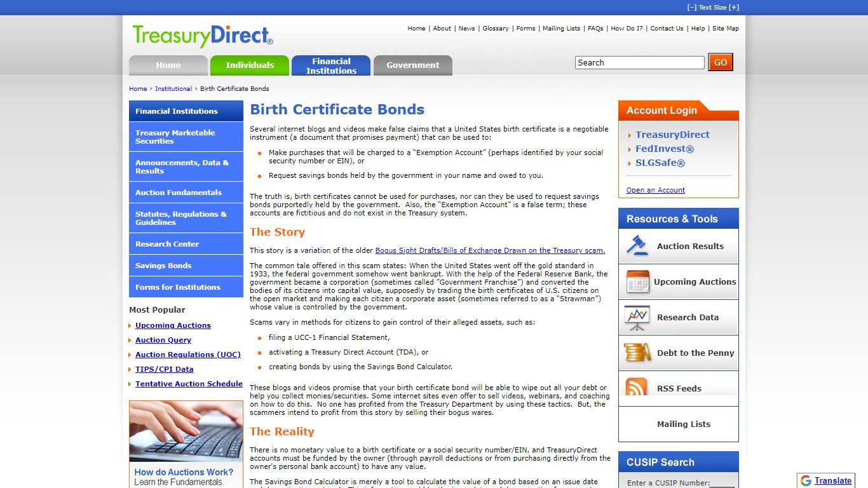Select Forms for Institutions in the sidebar
Image resolution: width=868 pixels, height=488 pixels.
(x=186, y=287)
